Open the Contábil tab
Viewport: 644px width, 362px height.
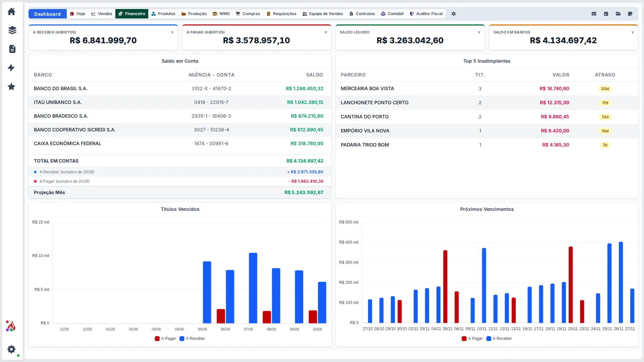click(392, 14)
